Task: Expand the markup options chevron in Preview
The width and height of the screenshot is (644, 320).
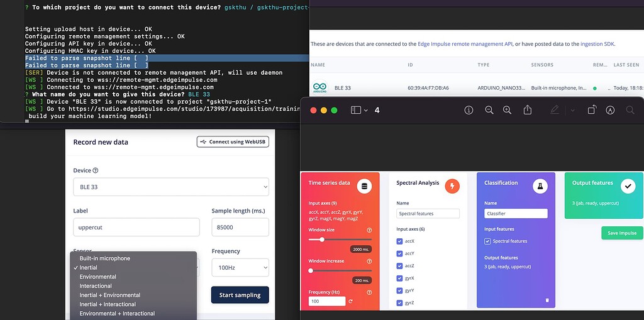Action: click(572, 111)
